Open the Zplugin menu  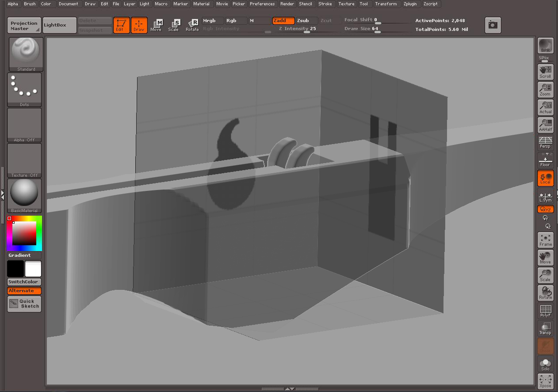(410, 4)
